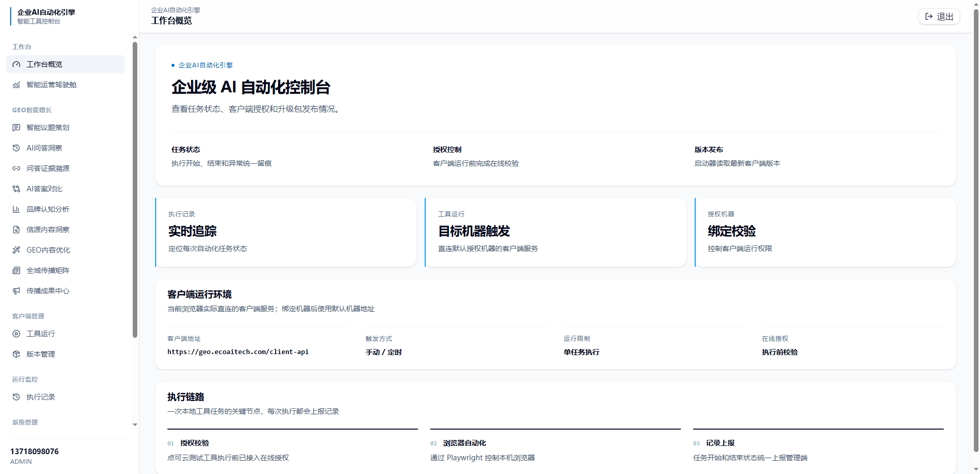The image size is (980, 474).
Task: Open 传播成果中心 menu item
Action: pyautogui.click(x=65, y=291)
